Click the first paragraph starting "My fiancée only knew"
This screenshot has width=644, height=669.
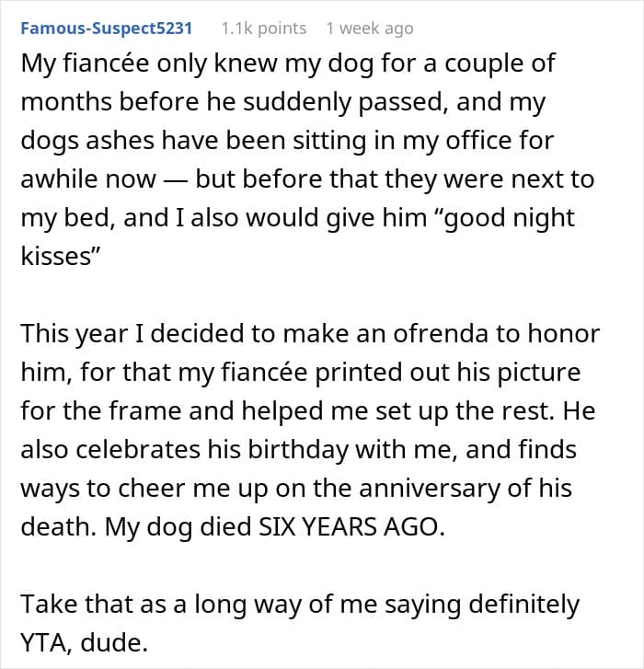(x=307, y=159)
